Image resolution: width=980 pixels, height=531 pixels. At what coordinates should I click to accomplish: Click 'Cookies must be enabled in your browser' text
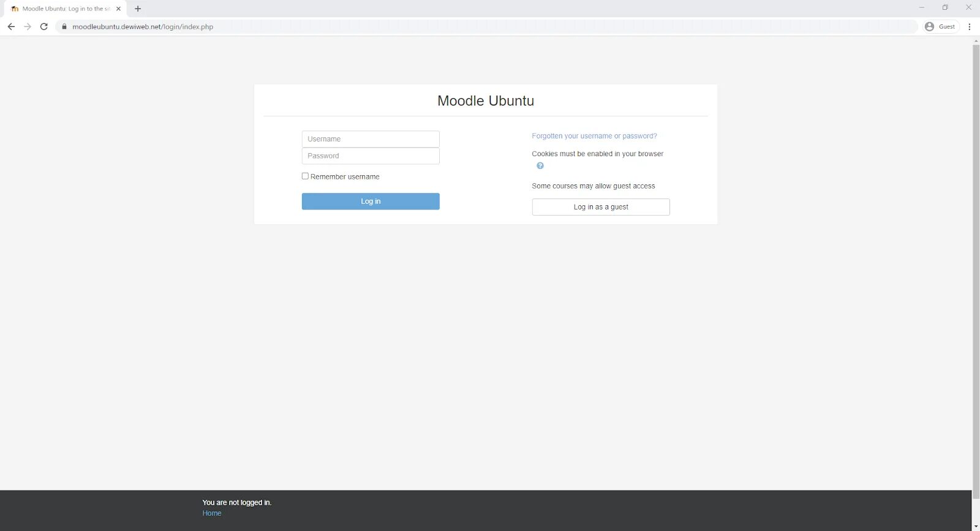(598, 154)
